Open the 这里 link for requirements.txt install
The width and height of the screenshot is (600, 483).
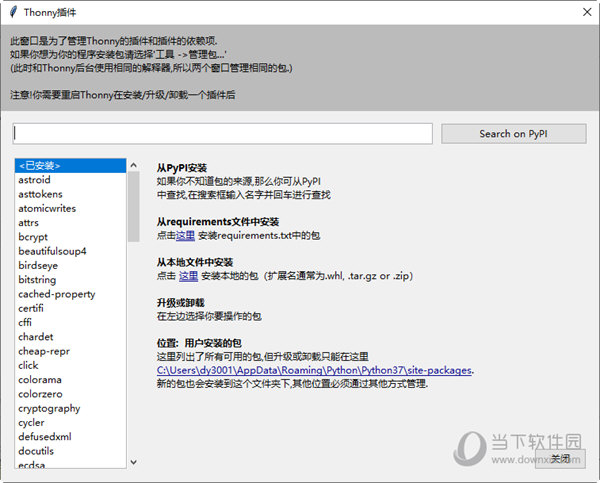(185, 235)
